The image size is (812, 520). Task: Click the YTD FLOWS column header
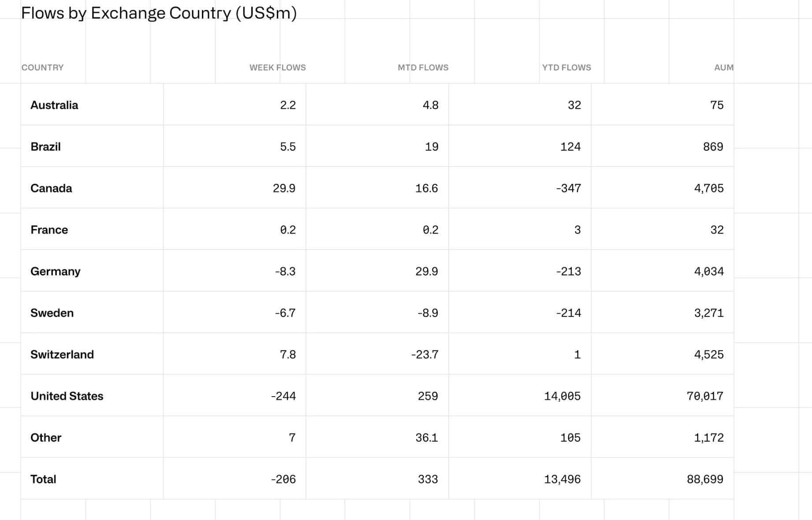tap(566, 67)
